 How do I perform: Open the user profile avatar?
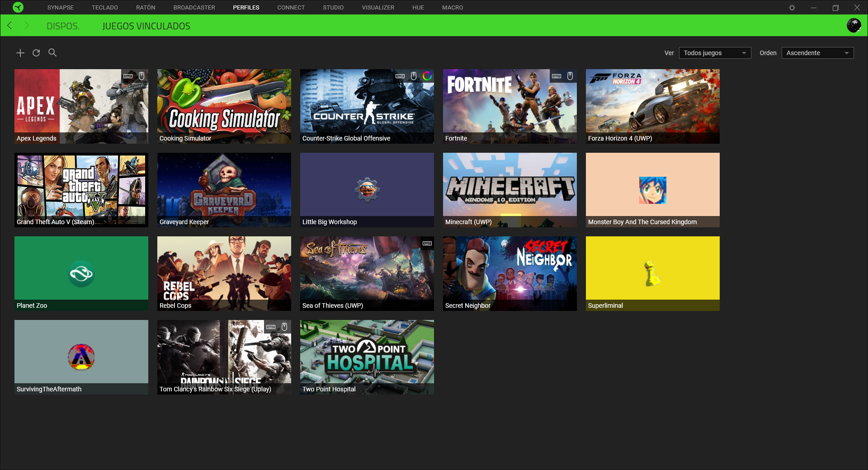[854, 25]
